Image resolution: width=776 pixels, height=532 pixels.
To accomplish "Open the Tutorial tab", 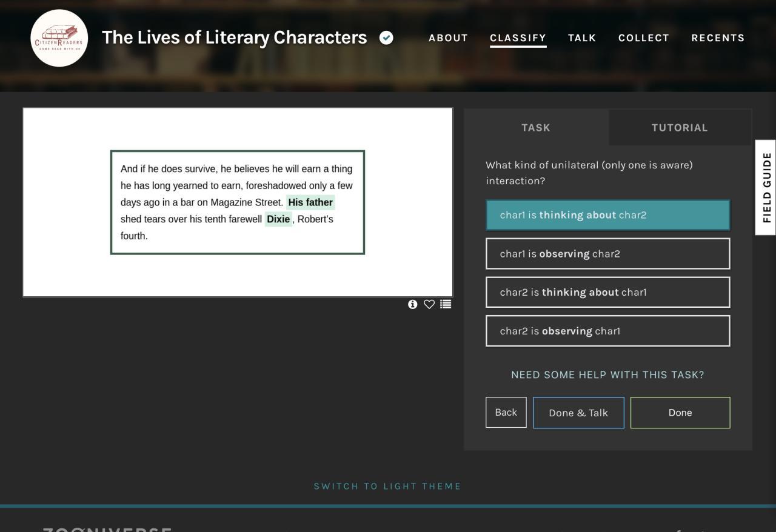I will point(680,127).
